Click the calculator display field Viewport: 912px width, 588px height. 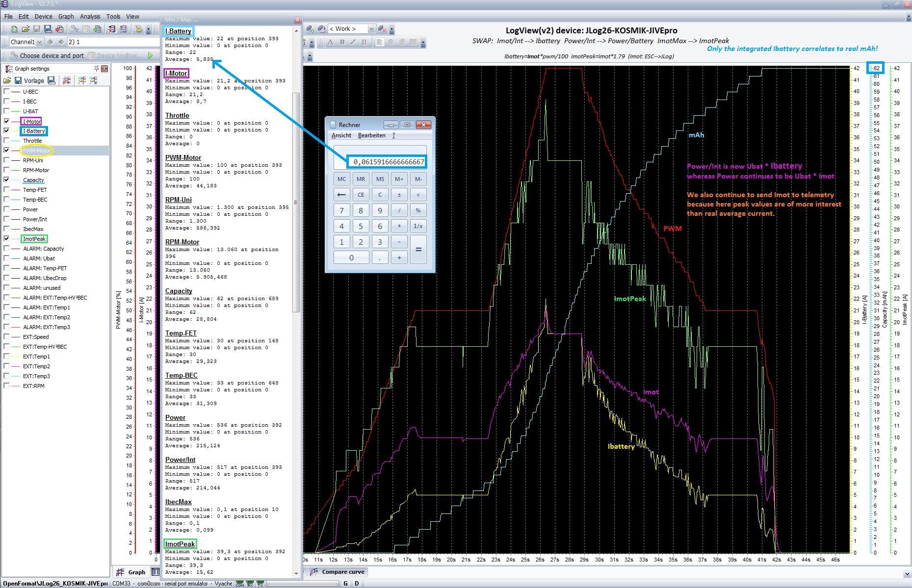[x=380, y=156]
